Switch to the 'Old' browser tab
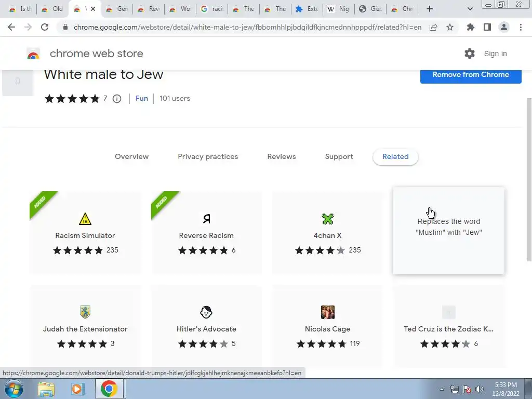The image size is (532, 399). (x=52, y=9)
